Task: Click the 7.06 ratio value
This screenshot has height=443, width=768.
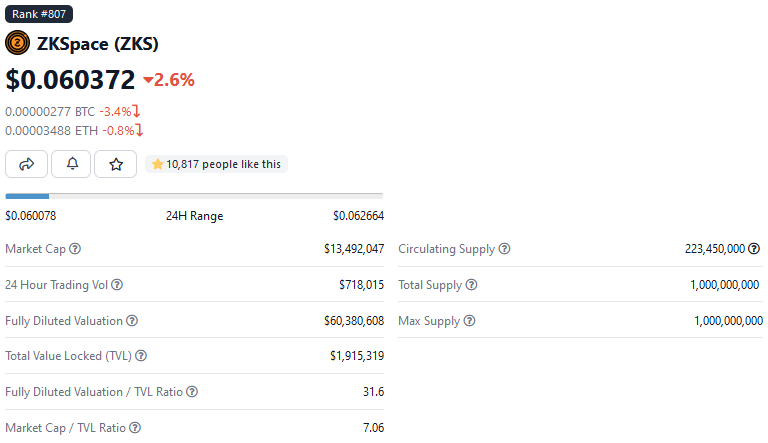Action: pyautogui.click(x=374, y=428)
